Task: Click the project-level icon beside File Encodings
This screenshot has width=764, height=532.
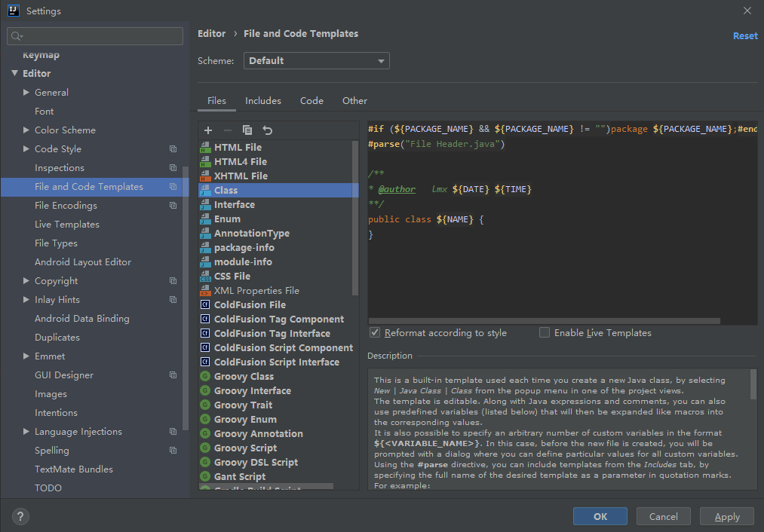Action: coord(173,206)
